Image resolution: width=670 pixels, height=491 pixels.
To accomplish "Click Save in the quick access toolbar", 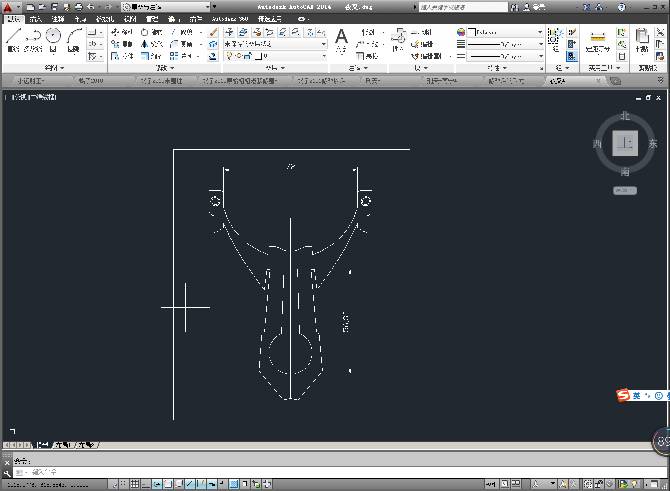I will (x=54, y=7).
